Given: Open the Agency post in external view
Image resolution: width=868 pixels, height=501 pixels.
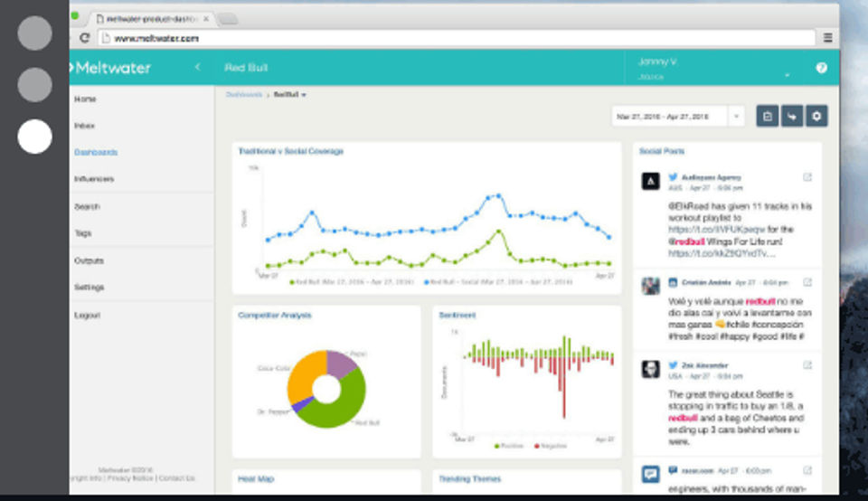Looking at the screenshot, I should point(807,177).
